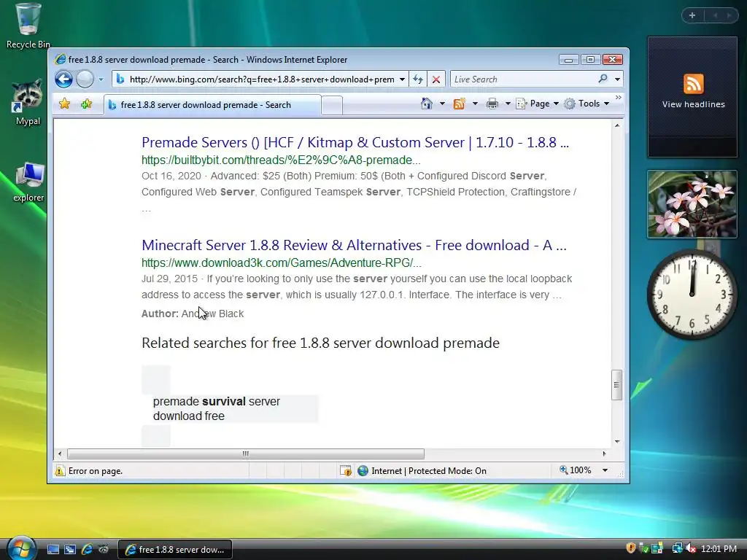Click the flower slideshow gadget picture
747x560 pixels.
point(692,204)
